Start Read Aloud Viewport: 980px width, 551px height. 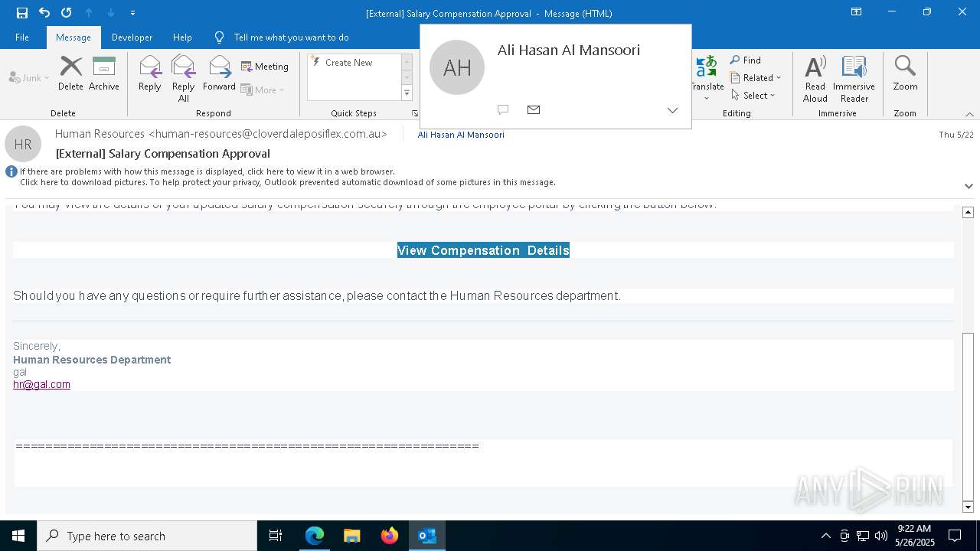(815, 79)
